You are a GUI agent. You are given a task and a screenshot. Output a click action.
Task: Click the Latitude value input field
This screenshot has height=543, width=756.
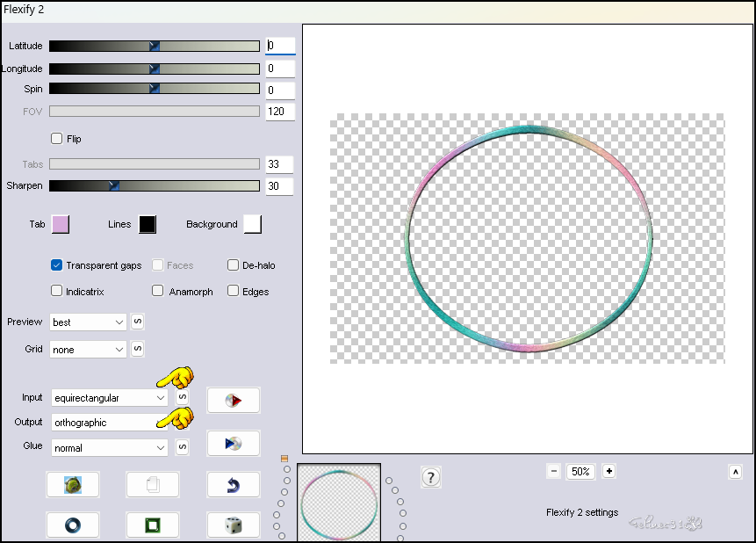280,46
